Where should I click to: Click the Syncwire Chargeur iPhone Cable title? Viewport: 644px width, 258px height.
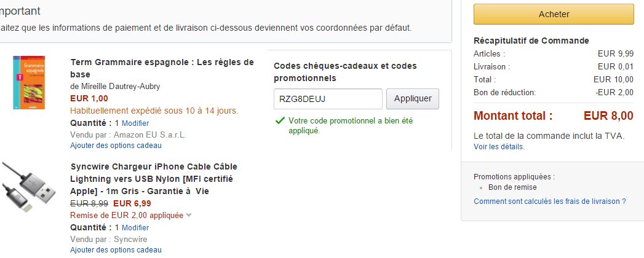click(154, 179)
